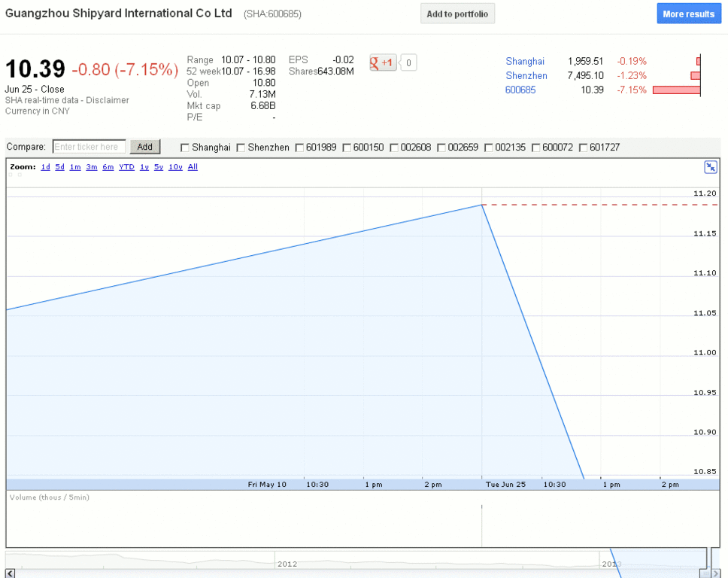Focus the Enter ticker here field
The height and width of the screenshot is (578, 728).
coord(89,147)
